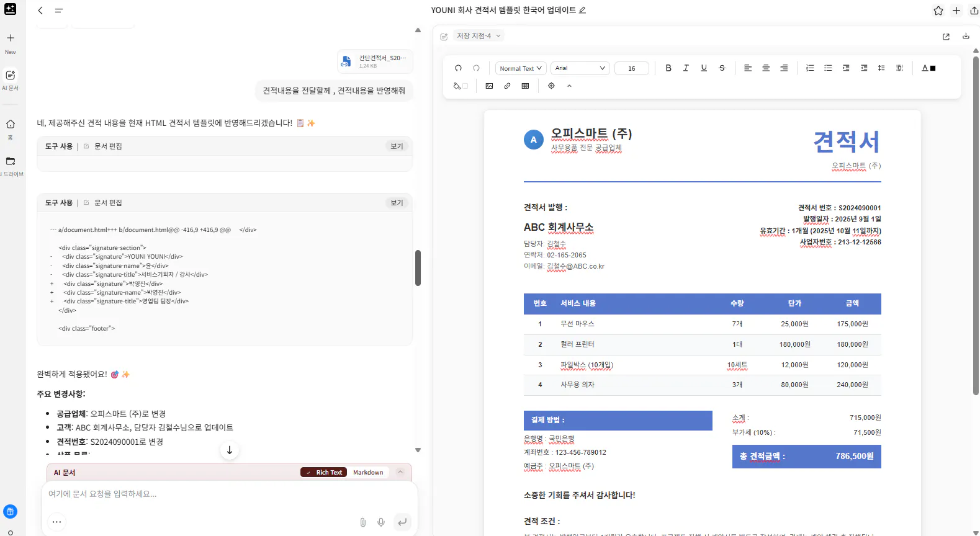Switch to Markdown mode
Viewport: 980px width, 536px height.
click(368, 473)
